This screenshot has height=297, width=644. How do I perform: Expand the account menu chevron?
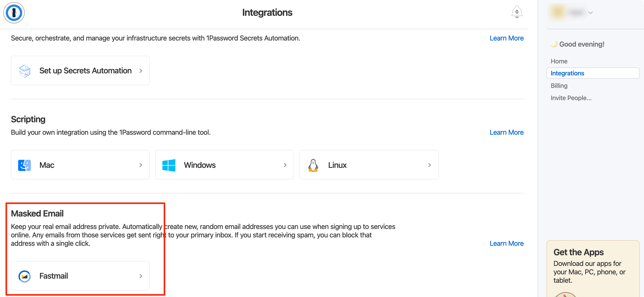click(x=591, y=12)
